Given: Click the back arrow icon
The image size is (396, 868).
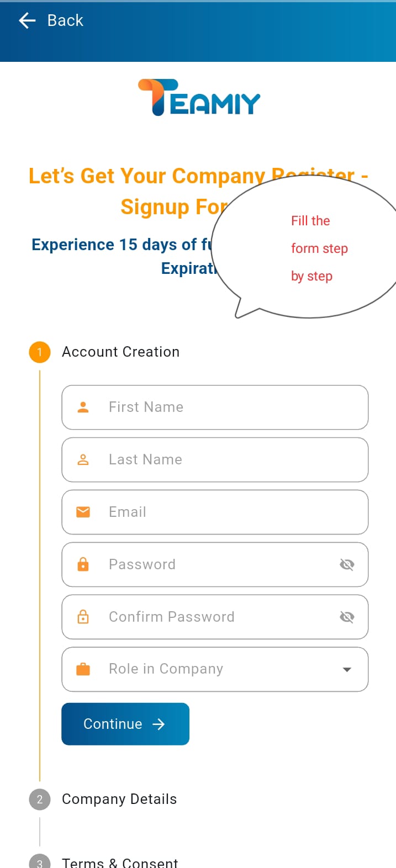Looking at the screenshot, I should coord(27,20).
